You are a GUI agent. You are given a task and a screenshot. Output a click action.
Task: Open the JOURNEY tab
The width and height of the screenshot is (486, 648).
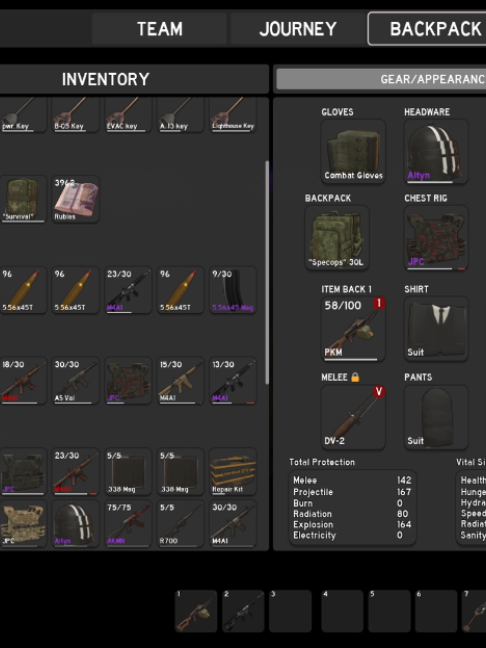pos(298,29)
